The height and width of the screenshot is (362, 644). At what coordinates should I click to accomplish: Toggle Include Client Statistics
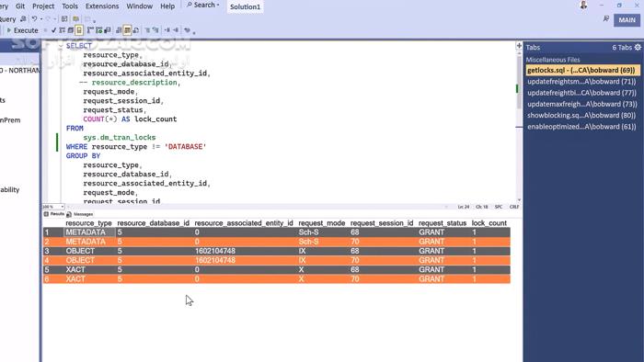(108, 30)
